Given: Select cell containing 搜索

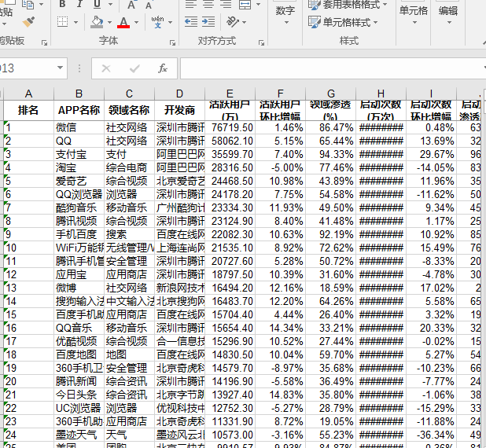Looking at the screenshot, I should (x=129, y=234).
